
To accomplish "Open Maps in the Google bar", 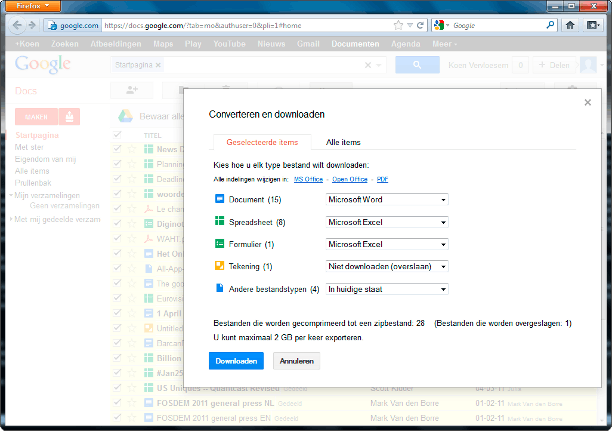I will 163,44.
